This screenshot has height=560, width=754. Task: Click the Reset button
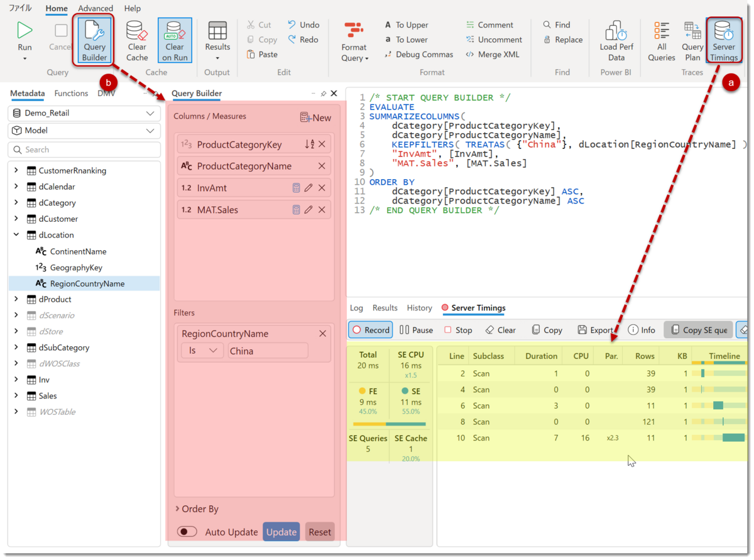[320, 532]
